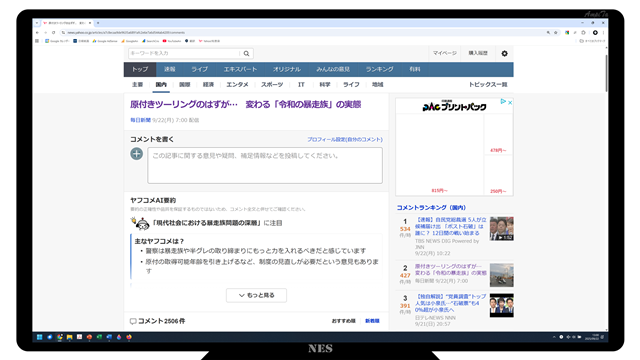Open コメントランキング（国内） heading link

pyautogui.click(x=431, y=208)
